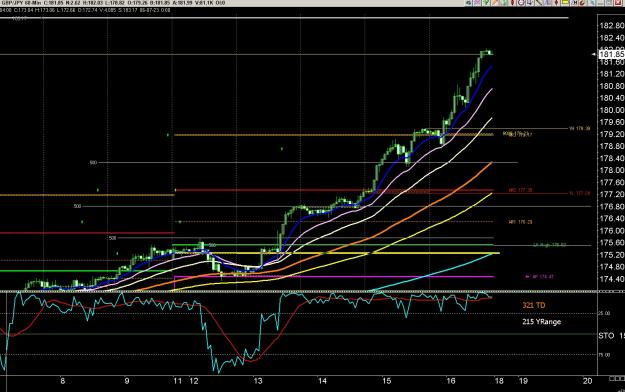Click date label 15 on time axis
625x392 pixels.
(x=387, y=381)
